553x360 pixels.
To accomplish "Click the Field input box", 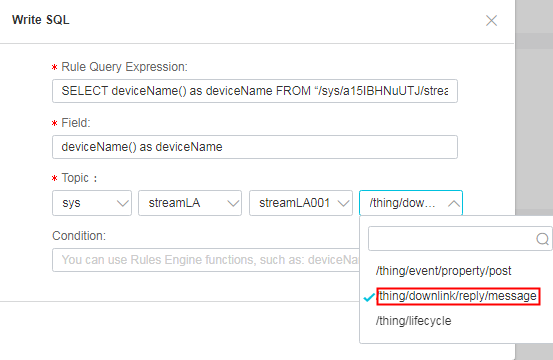I will (255, 147).
